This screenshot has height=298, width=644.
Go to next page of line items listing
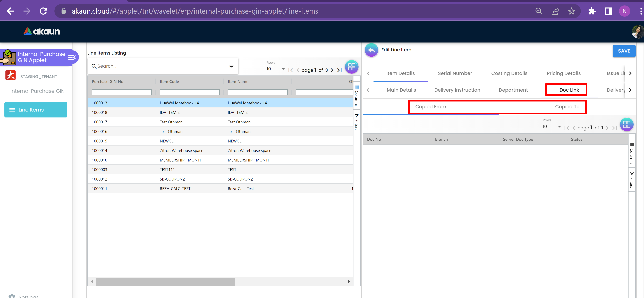pyautogui.click(x=332, y=70)
